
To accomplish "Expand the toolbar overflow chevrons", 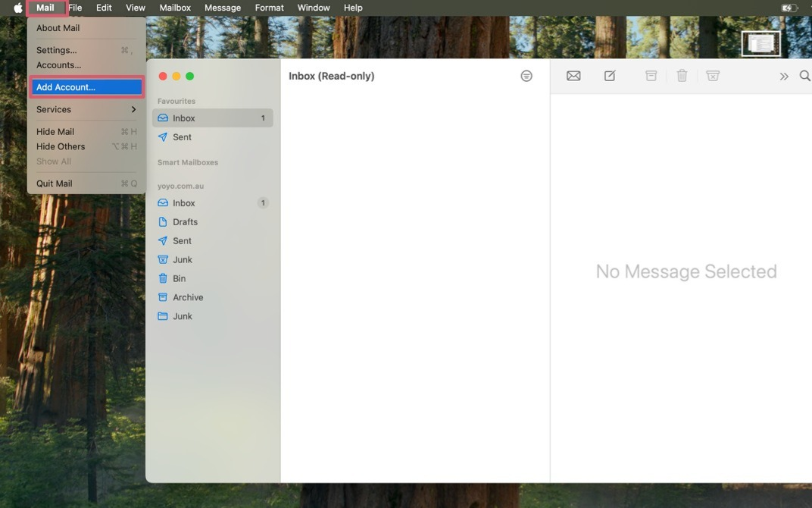I will pos(784,76).
